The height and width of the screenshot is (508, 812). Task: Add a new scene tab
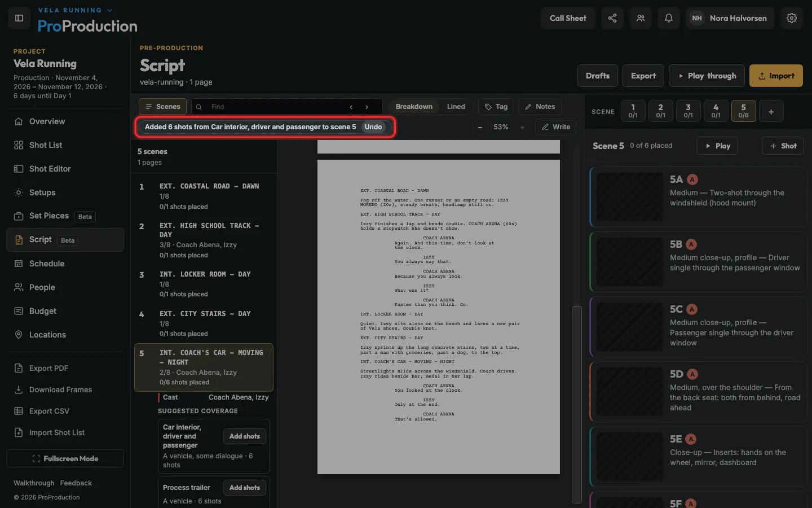click(771, 111)
